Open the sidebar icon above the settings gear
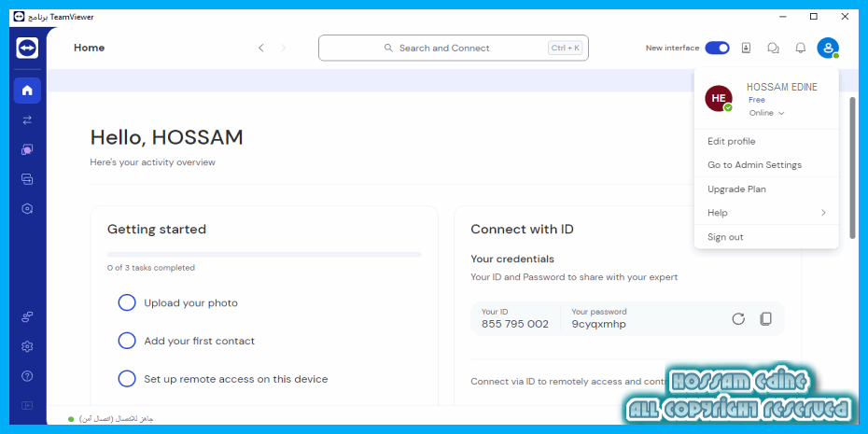868x434 pixels. point(27,317)
